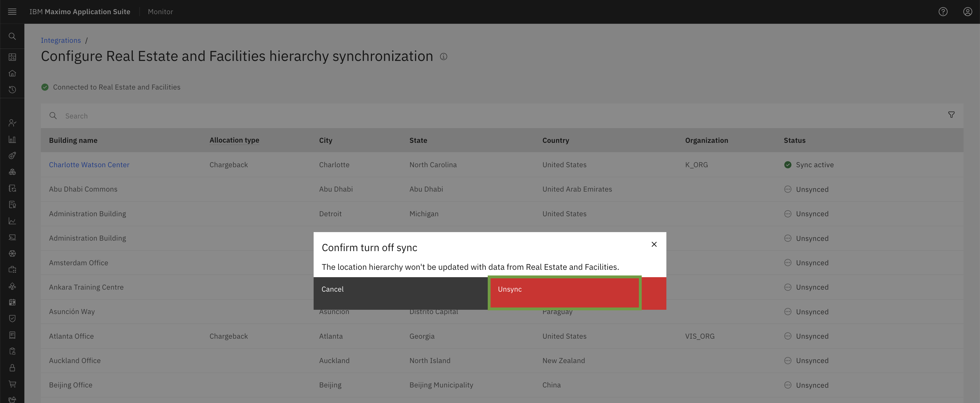This screenshot has width=980, height=403.
Task: Click the meteor-shaped sidebar icon
Action: point(12,156)
